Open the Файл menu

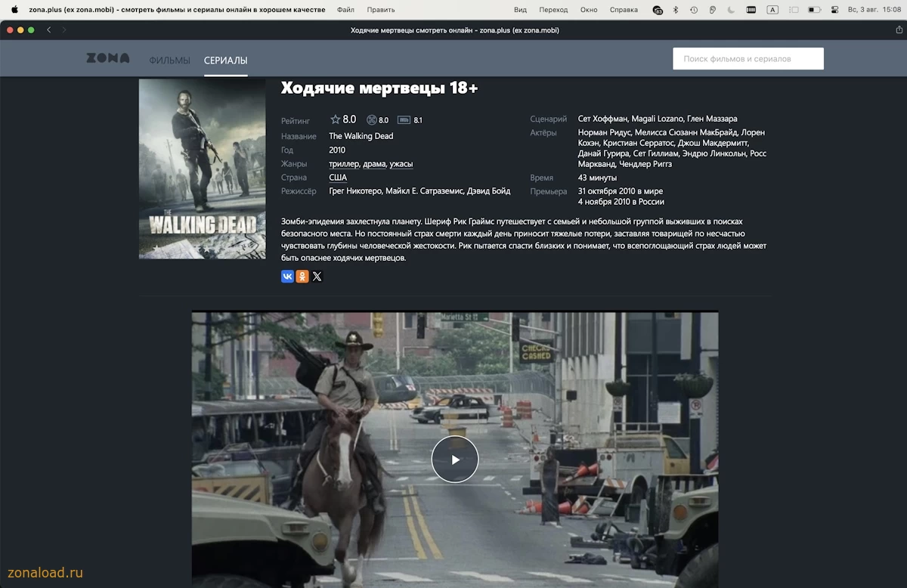click(x=345, y=10)
